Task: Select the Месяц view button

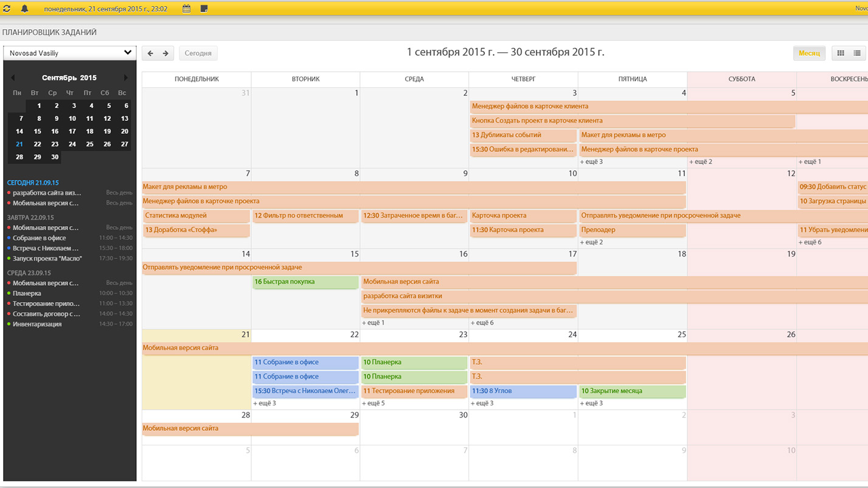Action: tap(809, 53)
